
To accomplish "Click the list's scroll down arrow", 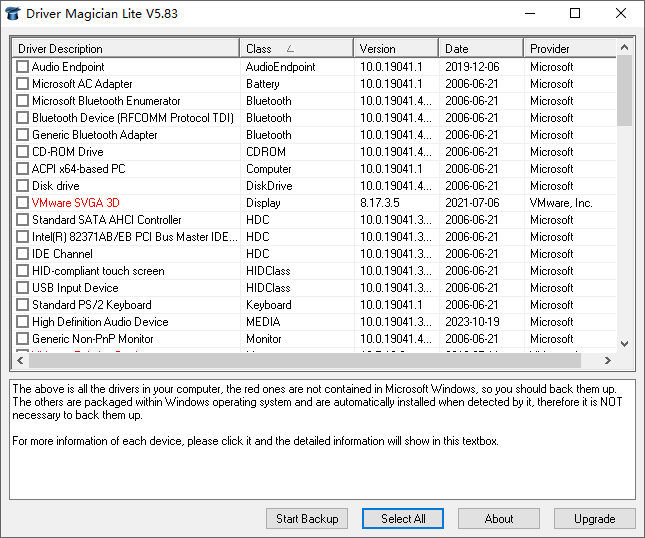I will click(624, 344).
